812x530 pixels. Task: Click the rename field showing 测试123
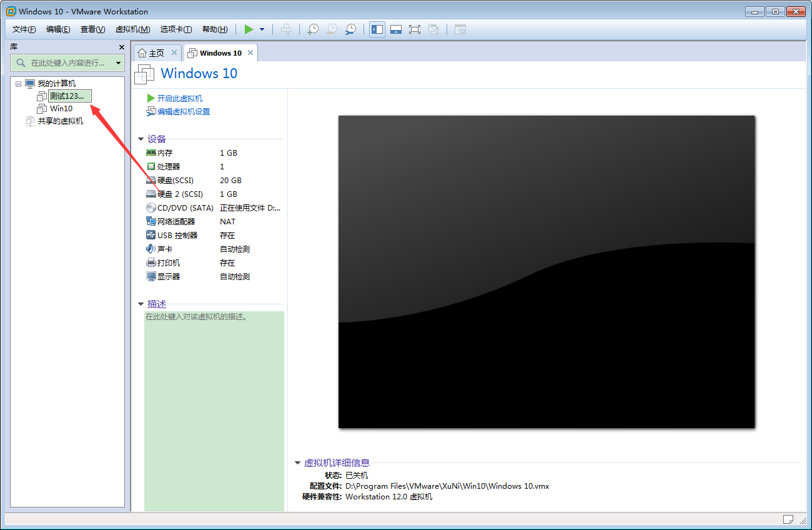click(x=69, y=96)
